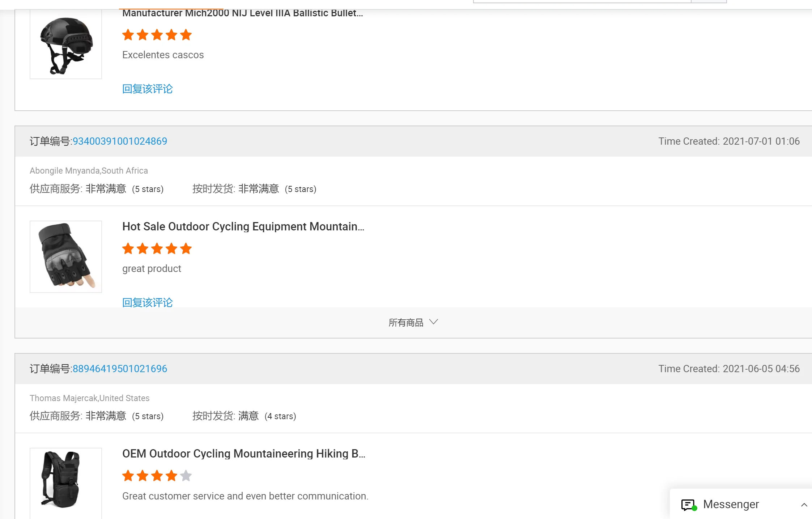Reply to the great product review
This screenshot has width=812, height=519.
(147, 302)
